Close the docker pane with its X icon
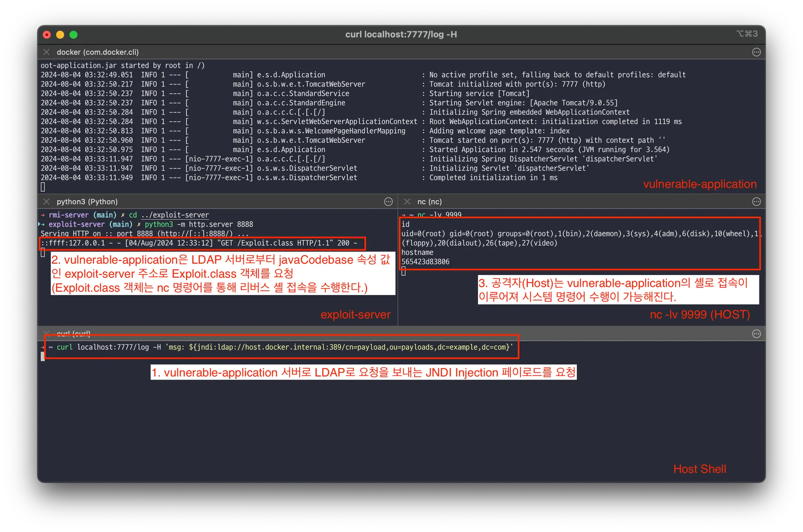The height and width of the screenshot is (532, 803). [x=46, y=52]
